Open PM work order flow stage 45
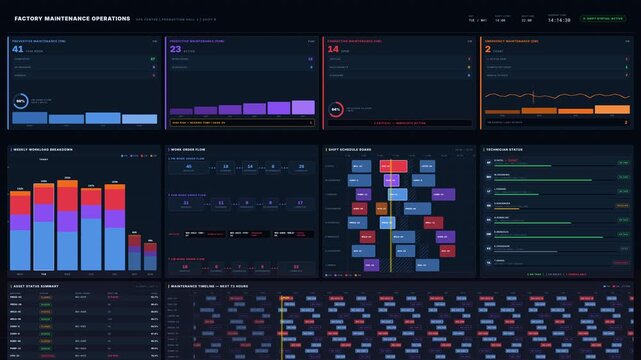The height and width of the screenshot is (360, 641). 188,168
